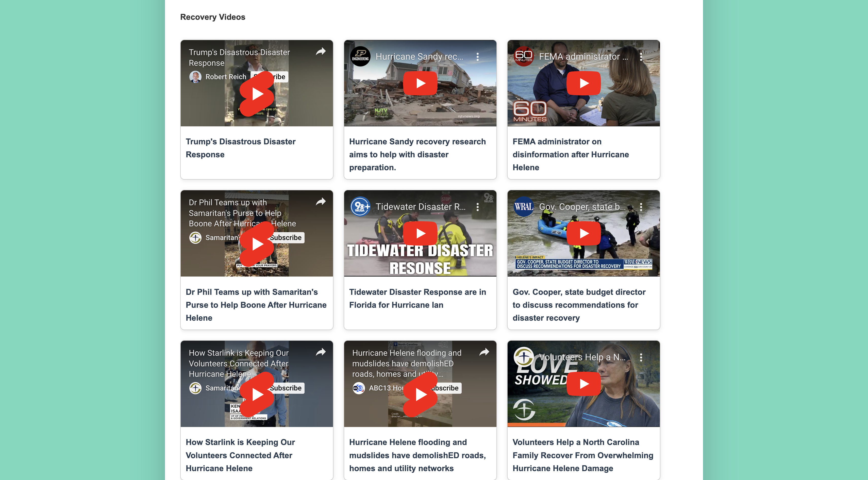Play the Tidewater Disaster Response video
Image resolution: width=868 pixels, height=480 pixels.
(x=420, y=233)
